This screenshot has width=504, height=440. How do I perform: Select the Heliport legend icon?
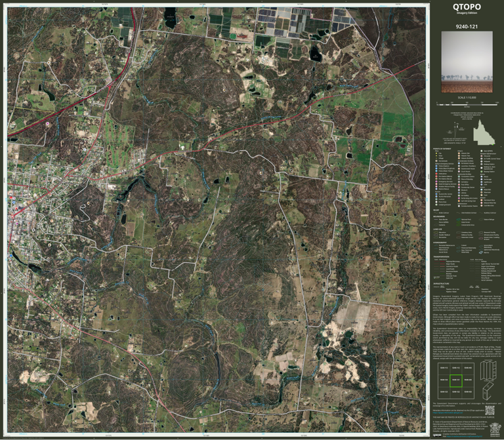482,161
